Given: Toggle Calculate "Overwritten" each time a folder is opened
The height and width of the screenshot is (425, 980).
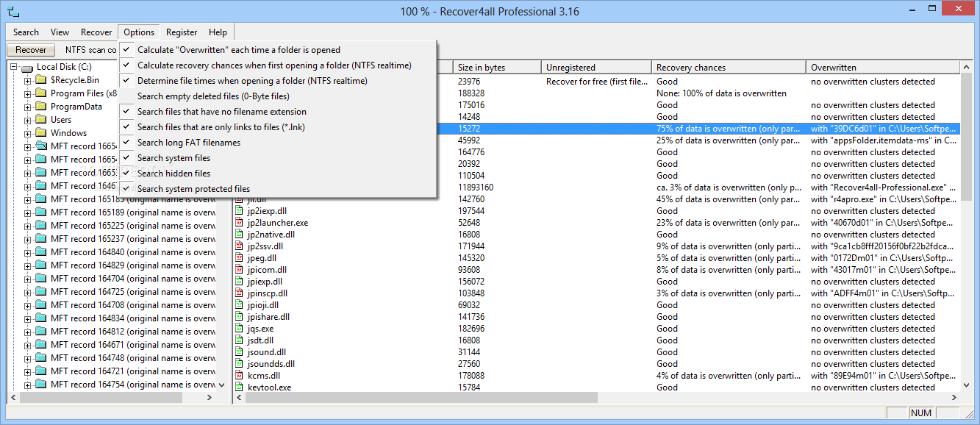Looking at the screenshot, I should (277, 50).
